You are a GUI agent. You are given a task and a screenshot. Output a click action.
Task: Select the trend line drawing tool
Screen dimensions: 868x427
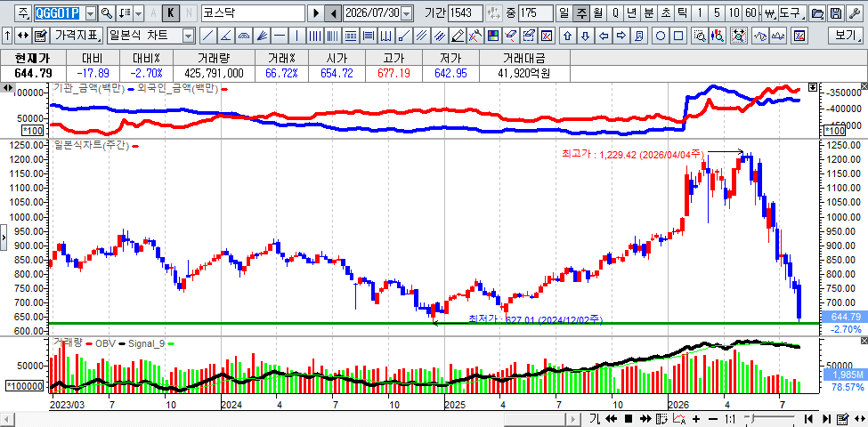[x=208, y=36]
